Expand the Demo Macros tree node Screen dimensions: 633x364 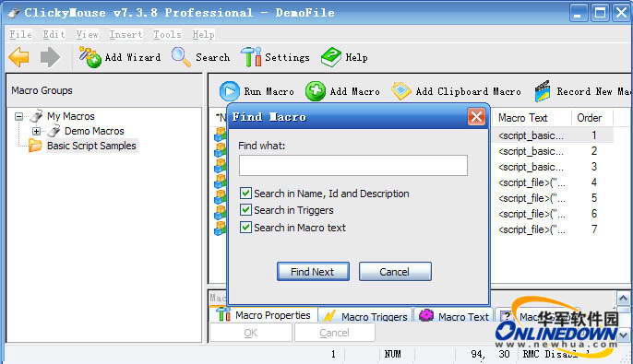click(36, 131)
